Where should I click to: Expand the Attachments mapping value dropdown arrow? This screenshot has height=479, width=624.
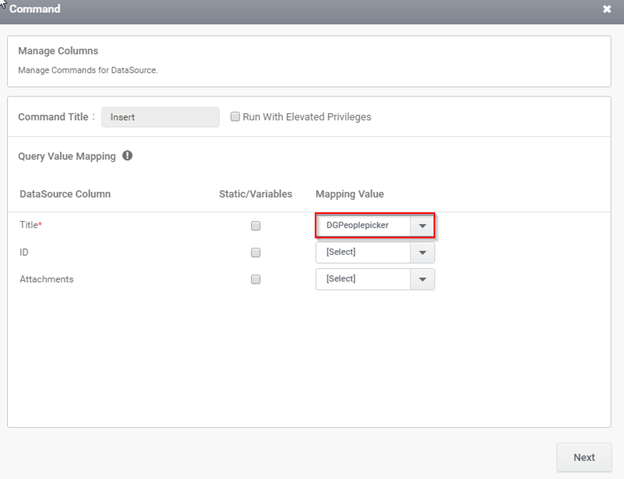[x=422, y=279]
